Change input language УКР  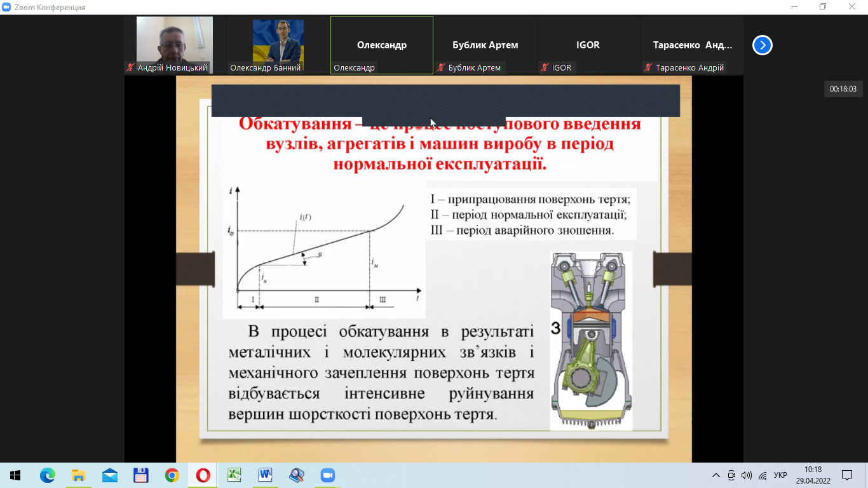point(780,475)
